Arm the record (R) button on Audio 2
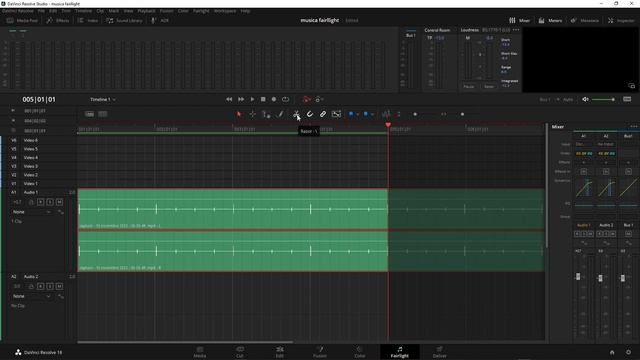 coord(40,286)
